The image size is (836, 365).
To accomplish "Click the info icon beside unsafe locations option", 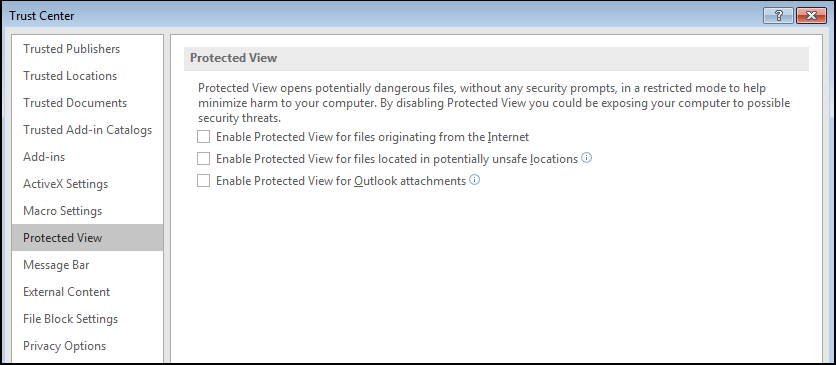I will coord(586,158).
